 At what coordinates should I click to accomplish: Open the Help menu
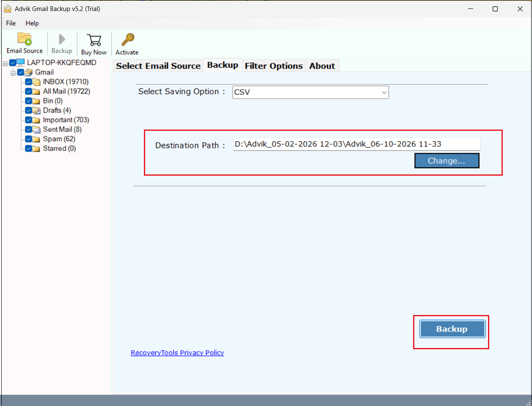click(32, 23)
